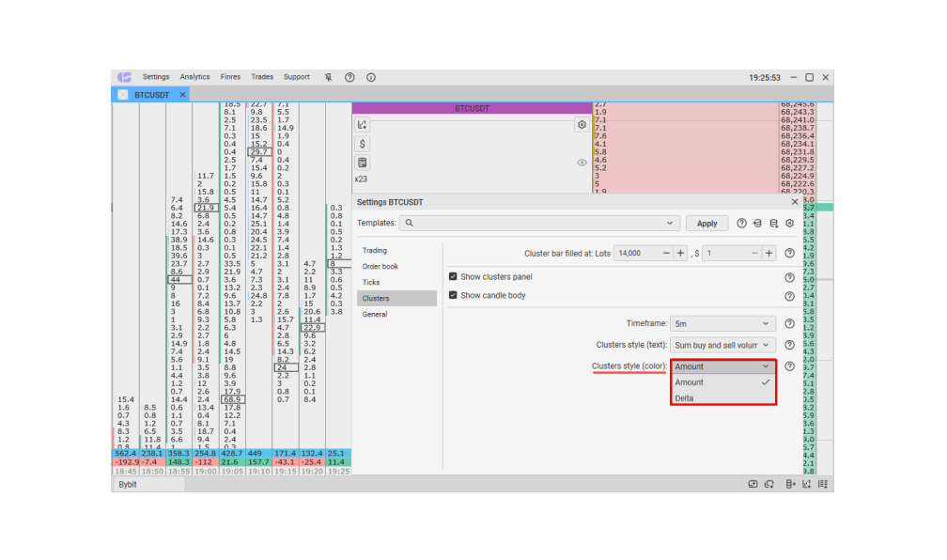The width and height of the screenshot is (947, 560).
Task: Open help for Cluster bar filled at
Action: pyautogui.click(x=789, y=253)
